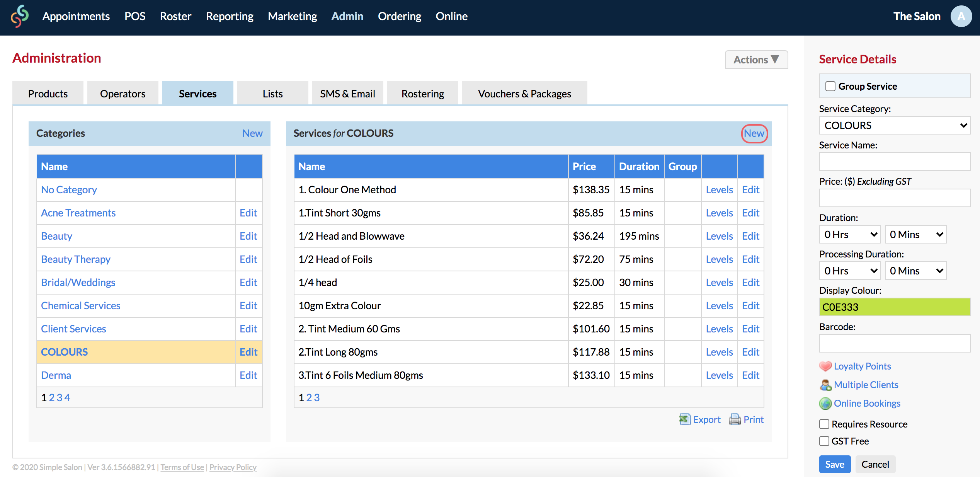Open the Ordering section
980x477 pixels.
400,16
